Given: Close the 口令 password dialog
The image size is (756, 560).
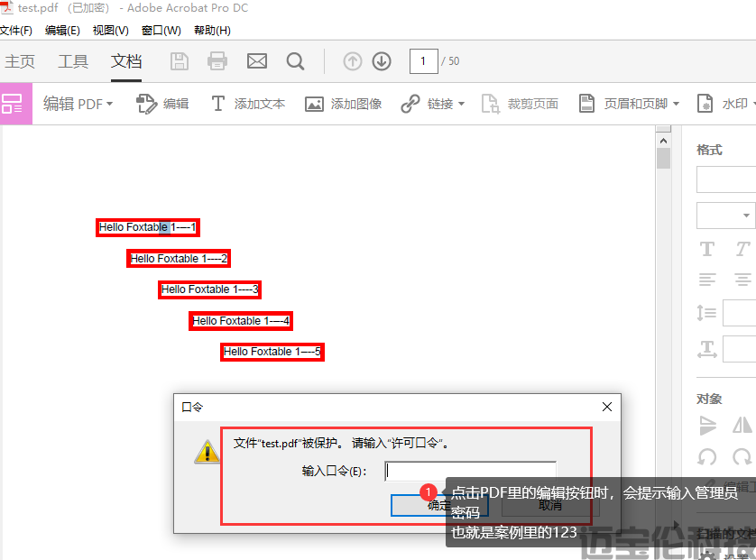Looking at the screenshot, I should pos(607,407).
